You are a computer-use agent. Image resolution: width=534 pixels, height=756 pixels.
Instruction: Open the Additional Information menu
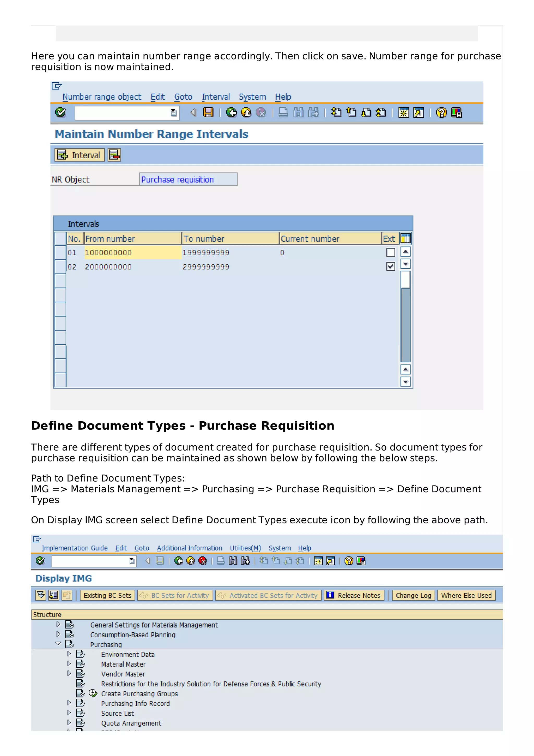tap(190, 548)
